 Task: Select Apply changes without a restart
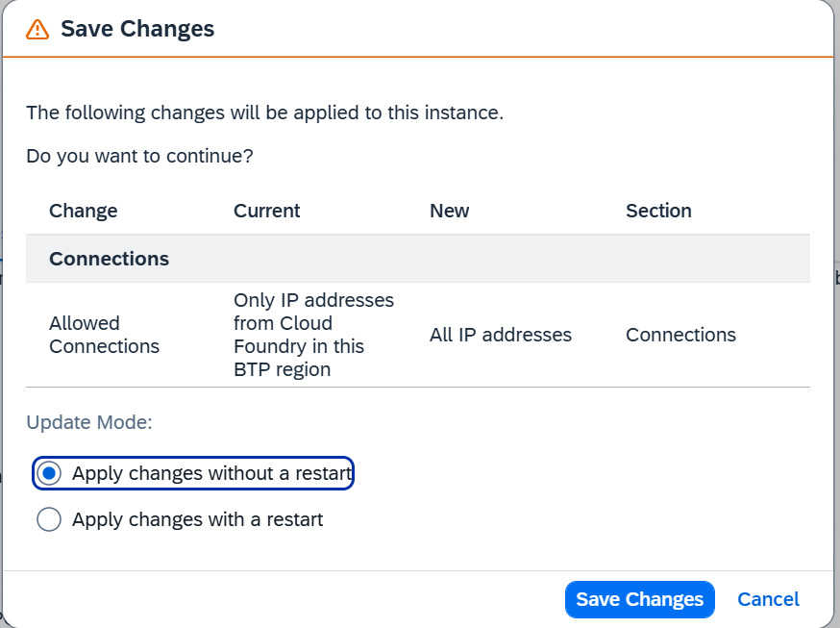193,473
